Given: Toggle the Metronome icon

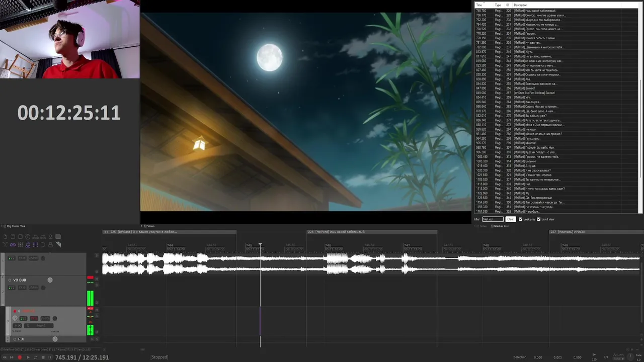Looking at the screenshot, I should [x=51, y=237].
